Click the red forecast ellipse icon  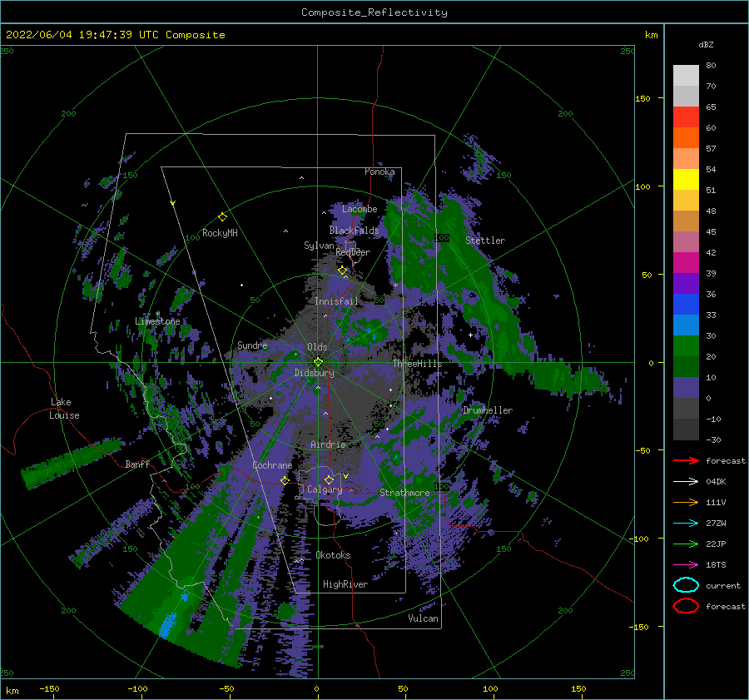[686, 606]
